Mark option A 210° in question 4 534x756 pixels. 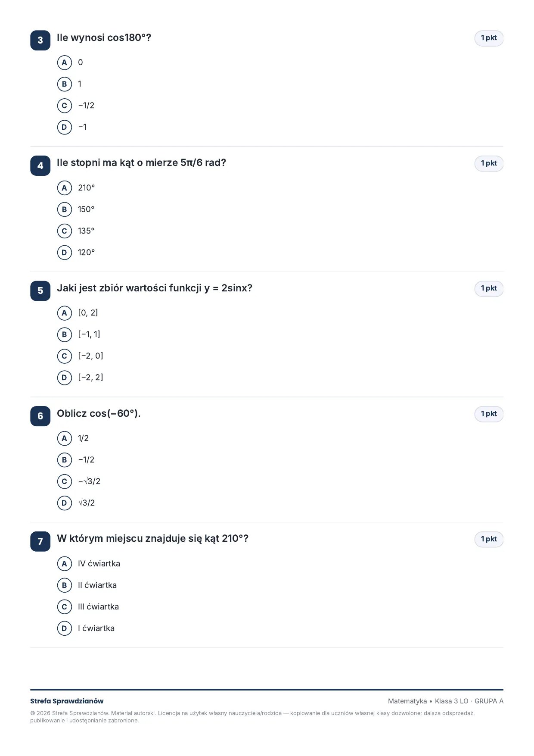tap(65, 188)
